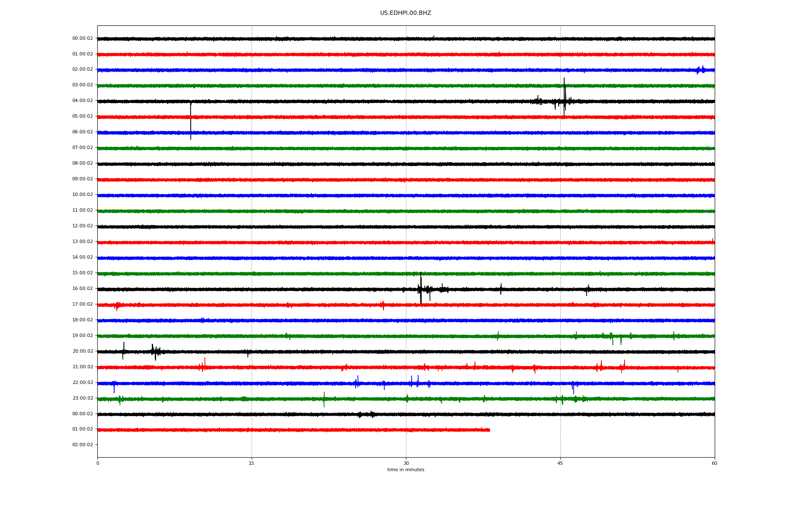Click the x-axis tick label 45

coord(560,463)
